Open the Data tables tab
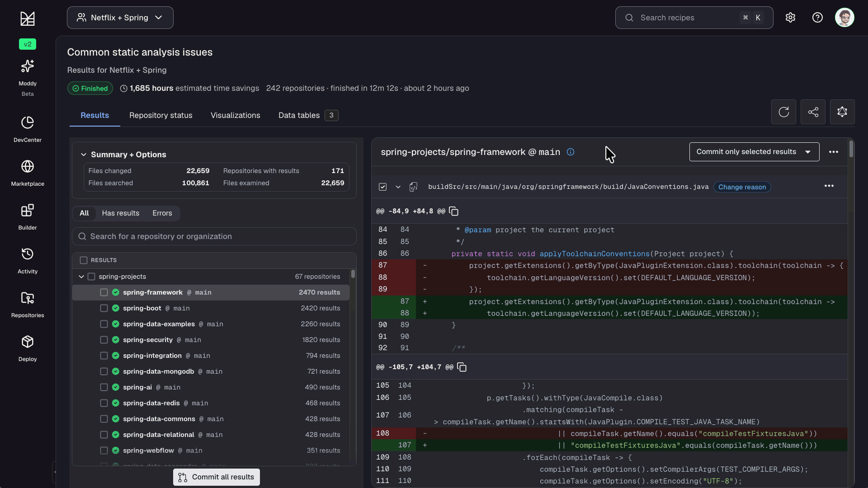 (x=308, y=115)
